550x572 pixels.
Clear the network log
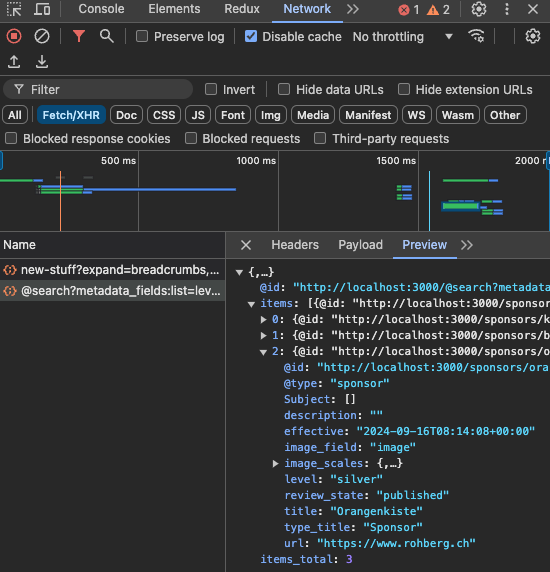tap(42, 36)
